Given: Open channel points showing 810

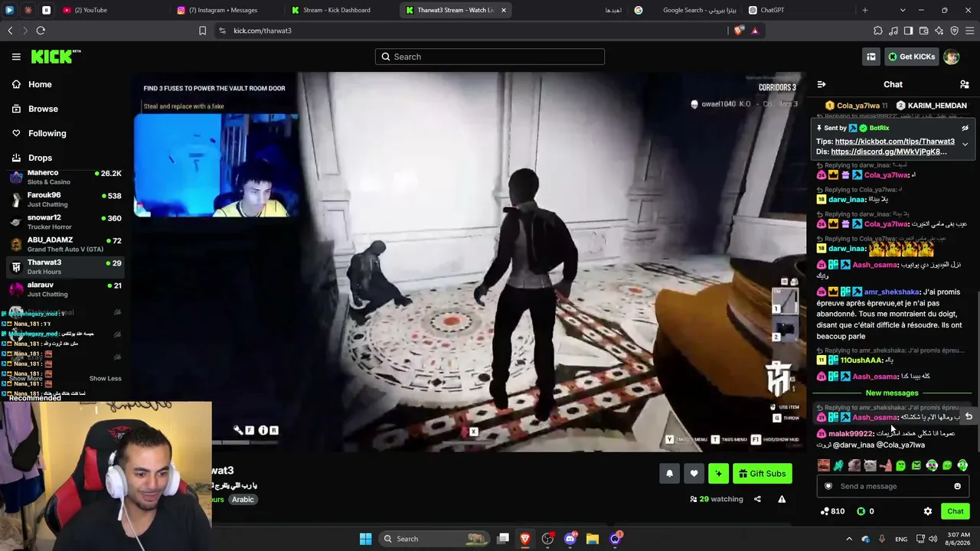Looking at the screenshot, I should (x=832, y=511).
